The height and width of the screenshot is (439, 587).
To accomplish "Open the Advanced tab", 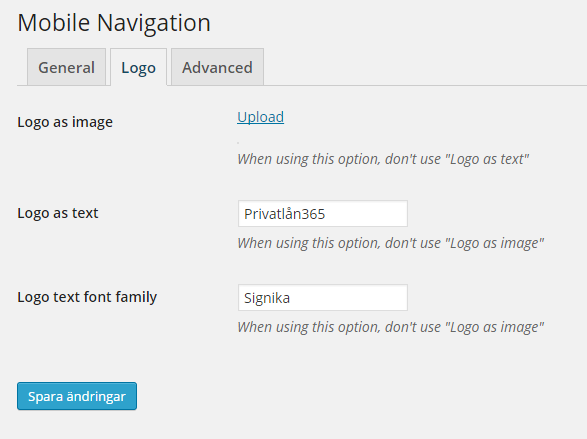I will (x=218, y=67).
